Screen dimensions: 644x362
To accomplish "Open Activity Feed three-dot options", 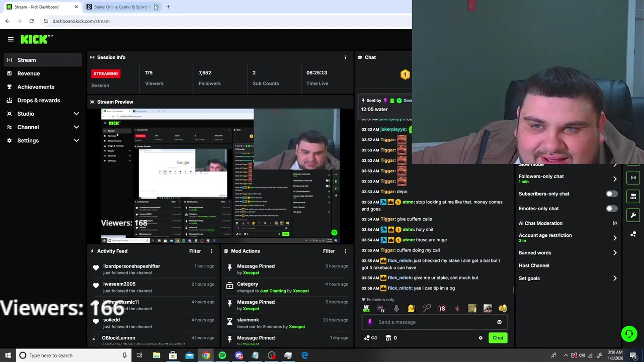I will pyautogui.click(x=211, y=251).
